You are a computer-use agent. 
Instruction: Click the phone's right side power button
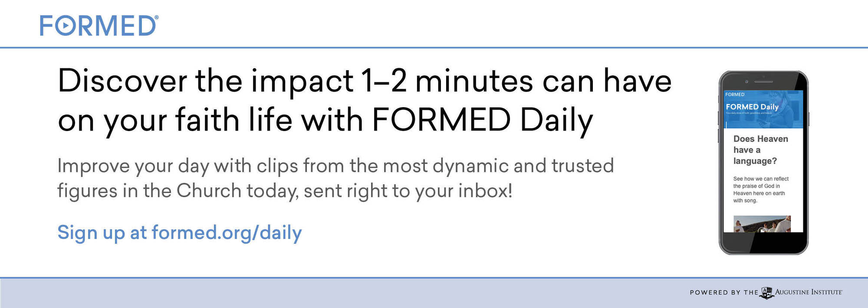tap(809, 118)
